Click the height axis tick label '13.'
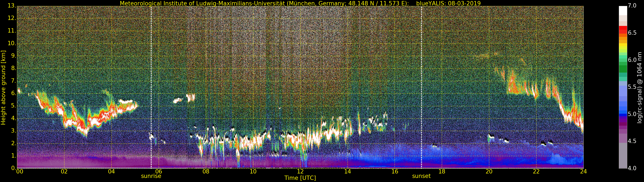Screen dimensions: 644x182 pyautogui.click(x=12, y=6)
